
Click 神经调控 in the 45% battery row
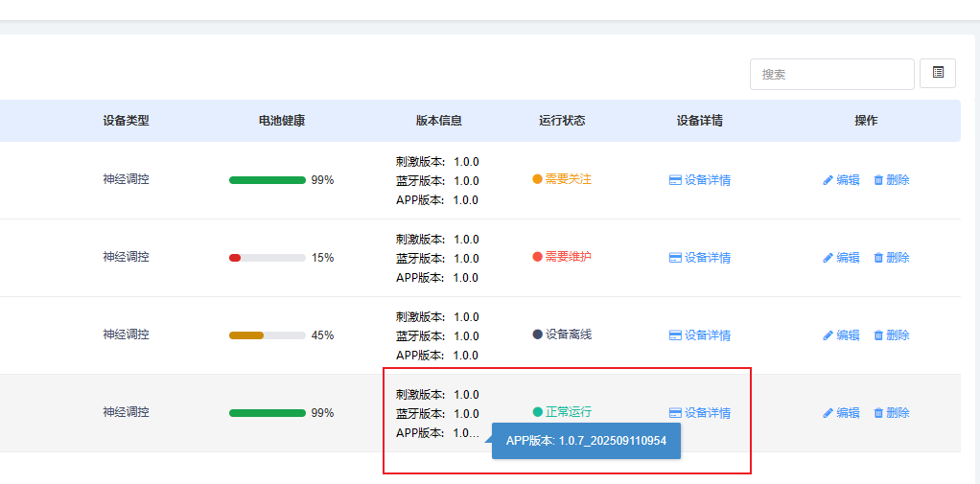click(x=127, y=334)
